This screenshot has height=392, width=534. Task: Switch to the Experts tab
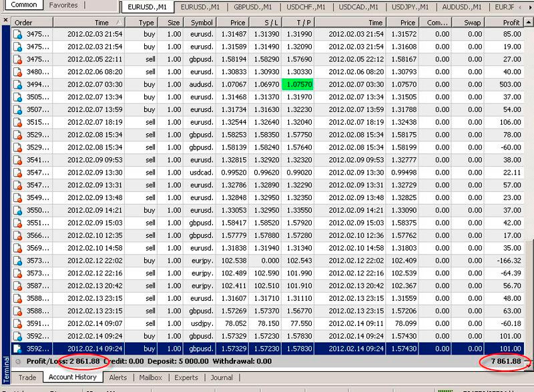click(x=186, y=377)
